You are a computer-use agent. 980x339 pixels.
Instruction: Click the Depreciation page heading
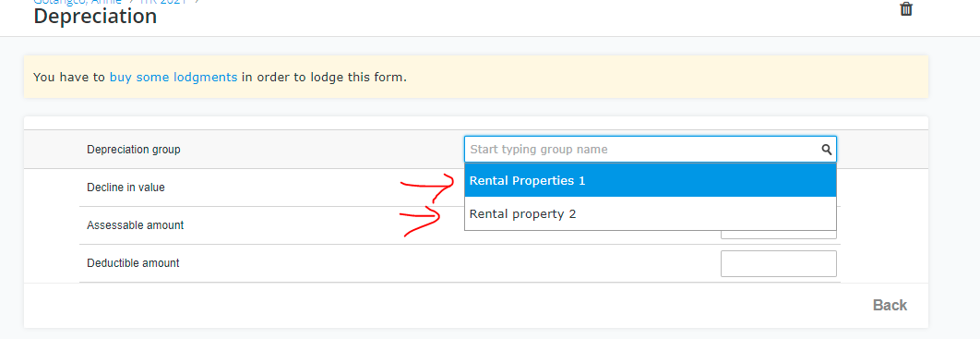coord(95,17)
